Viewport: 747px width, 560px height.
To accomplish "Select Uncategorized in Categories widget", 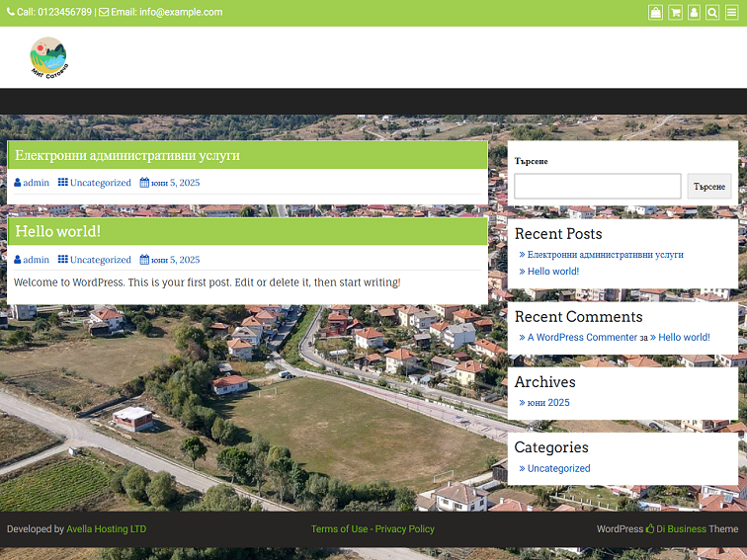I will coord(558,469).
